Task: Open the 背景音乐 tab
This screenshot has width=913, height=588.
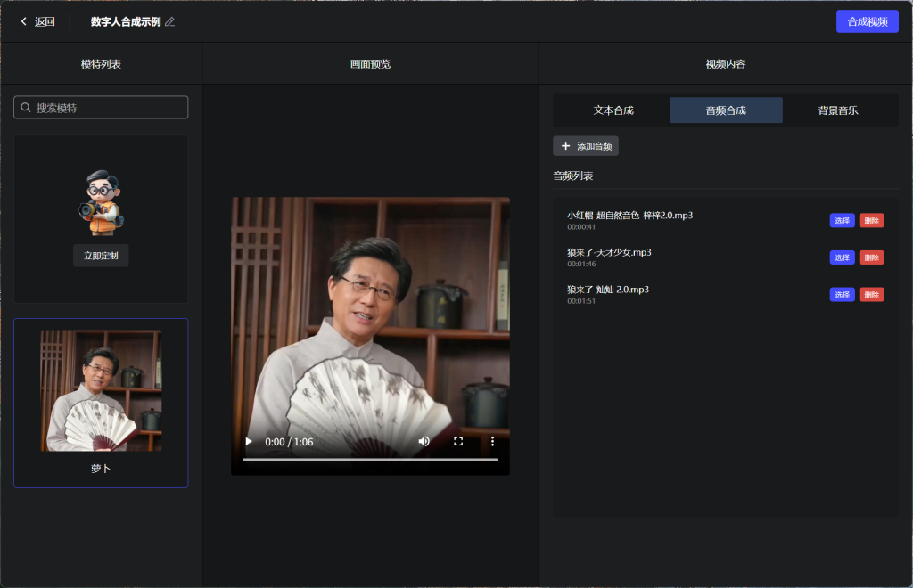Action: (838, 110)
